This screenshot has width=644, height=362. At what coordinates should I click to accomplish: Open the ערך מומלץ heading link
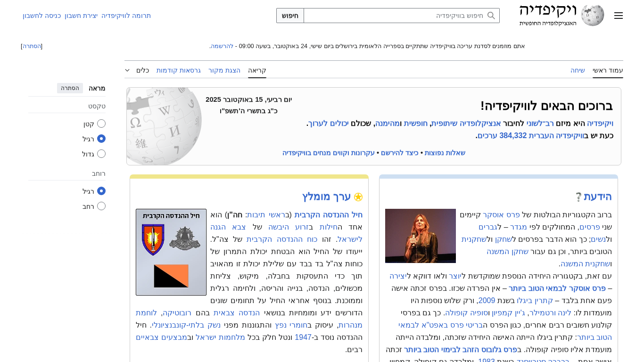coord(326,197)
